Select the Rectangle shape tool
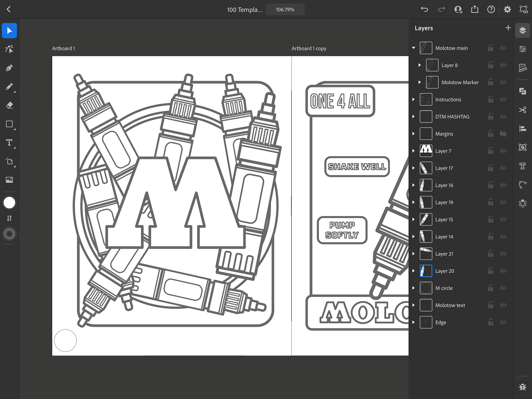Viewport: 532px width, 399px height. click(9, 124)
